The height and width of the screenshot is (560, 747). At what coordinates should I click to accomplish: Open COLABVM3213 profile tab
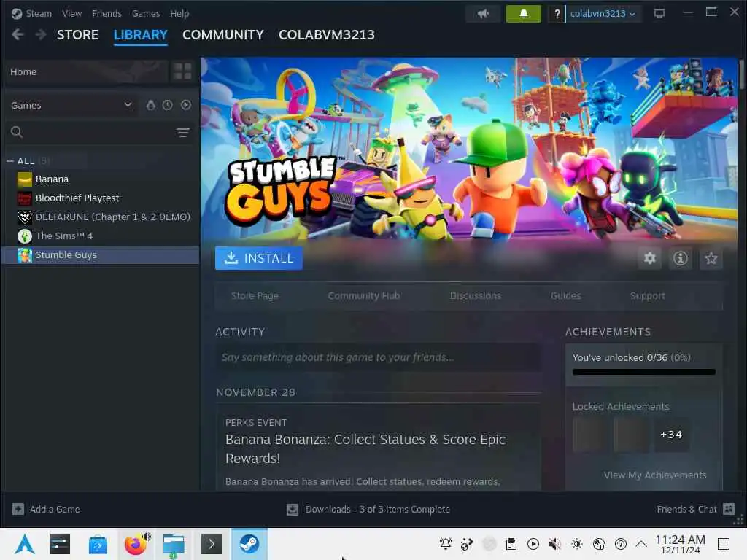tap(327, 35)
